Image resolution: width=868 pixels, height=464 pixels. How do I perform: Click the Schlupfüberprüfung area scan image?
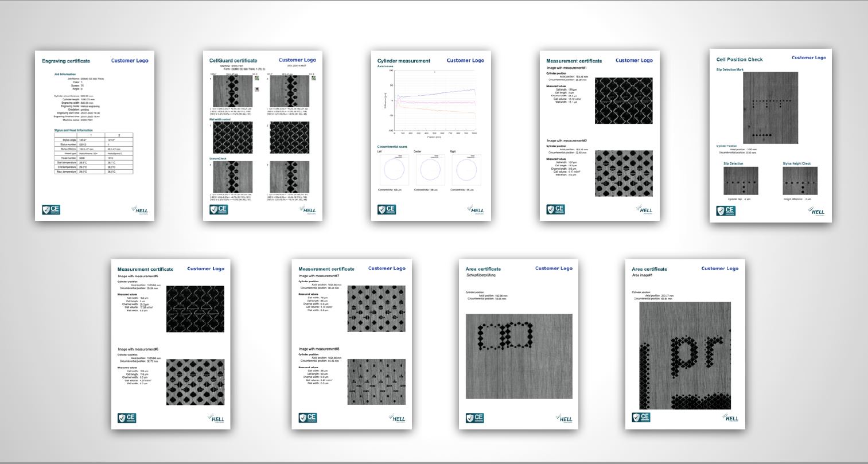click(x=519, y=356)
